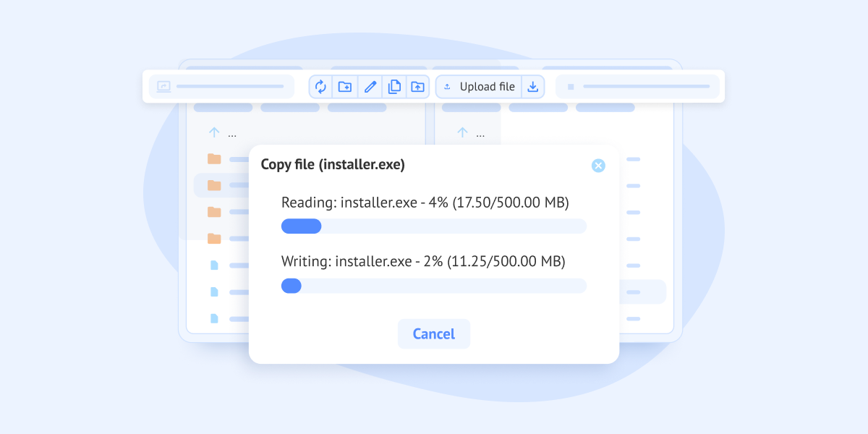Click the copy files icon in the toolbar
This screenshot has height=434, width=868.
tap(394, 87)
